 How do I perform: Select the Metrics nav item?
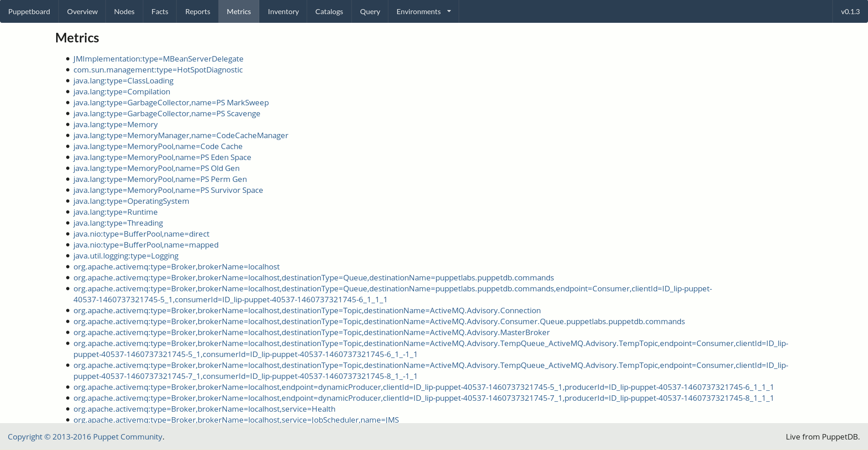[239, 11]
